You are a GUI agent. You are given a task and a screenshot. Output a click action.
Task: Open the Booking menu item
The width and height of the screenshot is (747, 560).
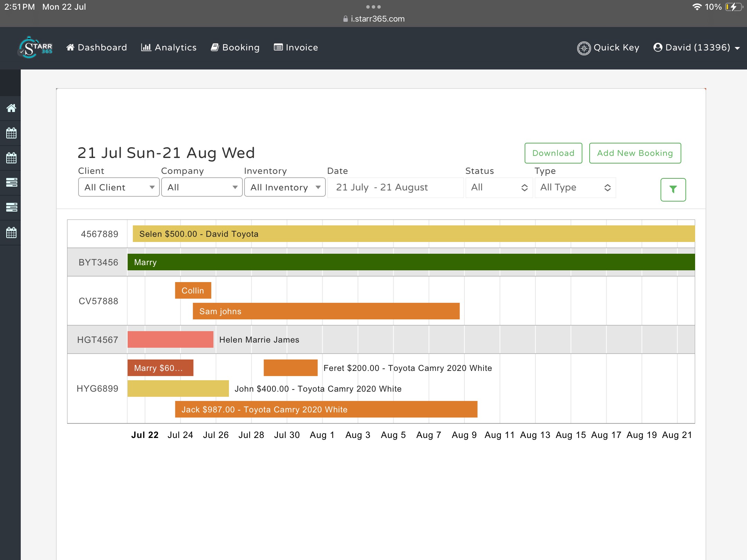point(235,48)
